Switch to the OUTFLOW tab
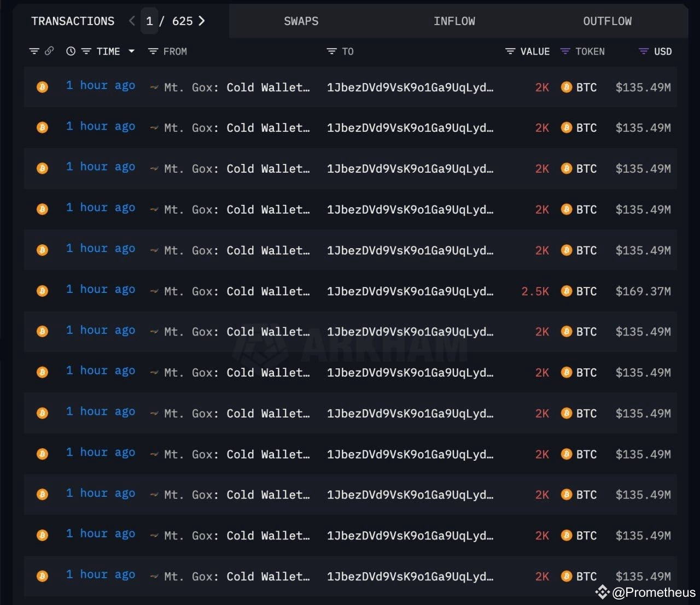 tap(607, 21)
